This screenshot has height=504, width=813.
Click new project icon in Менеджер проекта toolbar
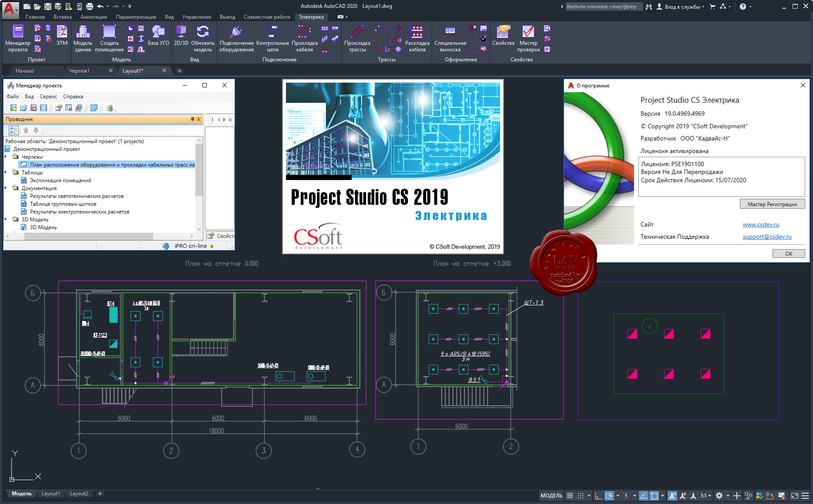pos(13,108)
